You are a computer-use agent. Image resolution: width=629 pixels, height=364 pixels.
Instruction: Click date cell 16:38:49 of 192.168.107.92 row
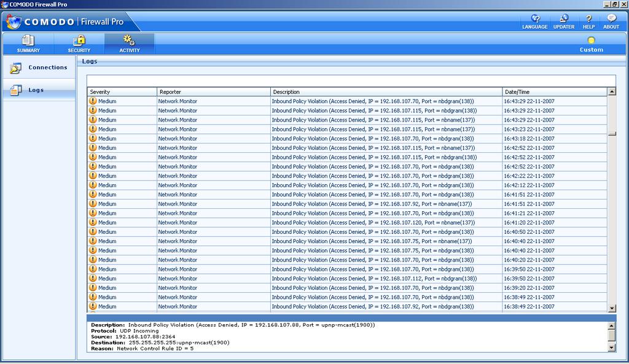point(529,307)
